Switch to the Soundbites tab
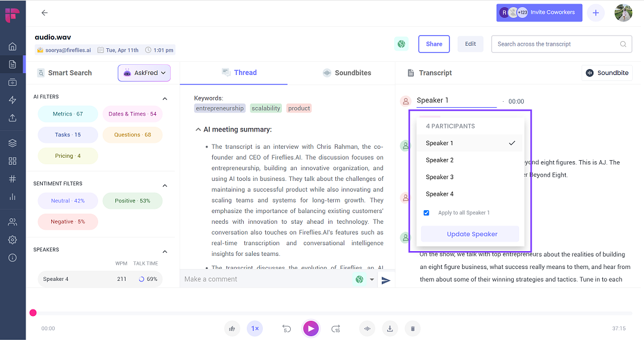Image resolution: width=644 pixels, height=341 pixels. [347, 73]
